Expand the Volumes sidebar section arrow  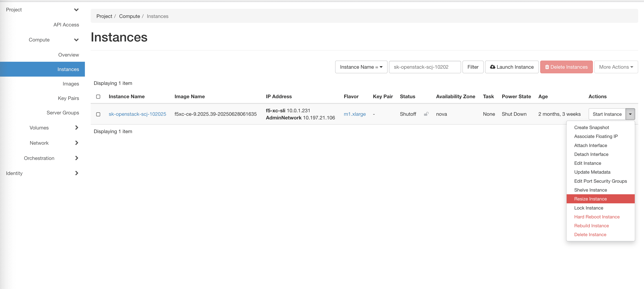pos(77,128)
